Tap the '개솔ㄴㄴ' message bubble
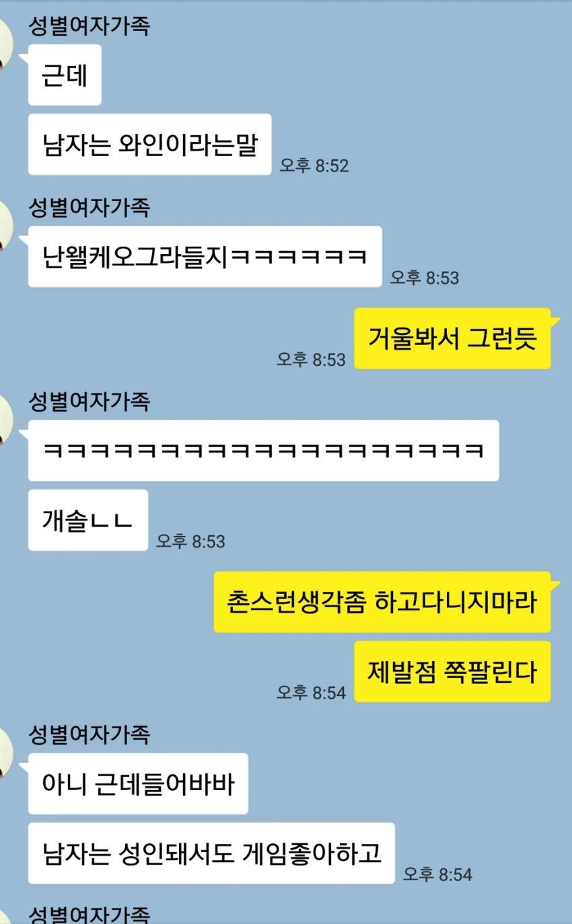The image size is (572, 924). coord(88,521)
